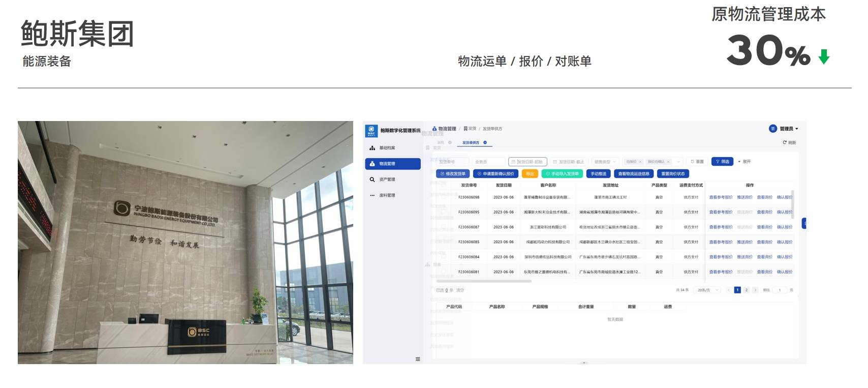Focus the 前往 page number input
Image resolution: width=868 pixels, height=388 pixels.
coord(780,290)
